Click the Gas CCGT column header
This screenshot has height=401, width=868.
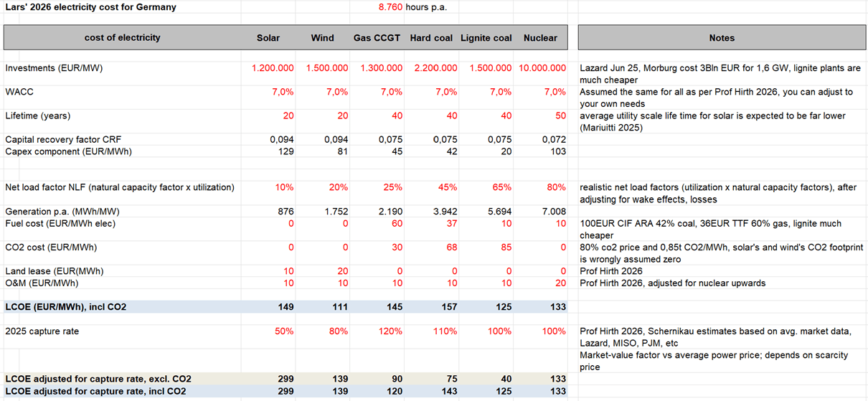377,38
